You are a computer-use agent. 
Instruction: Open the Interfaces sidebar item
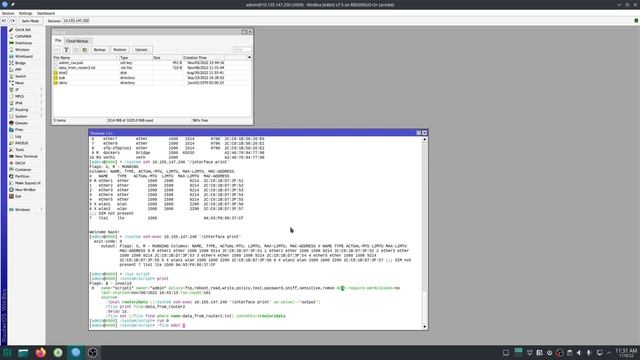(x=23, y=43)
